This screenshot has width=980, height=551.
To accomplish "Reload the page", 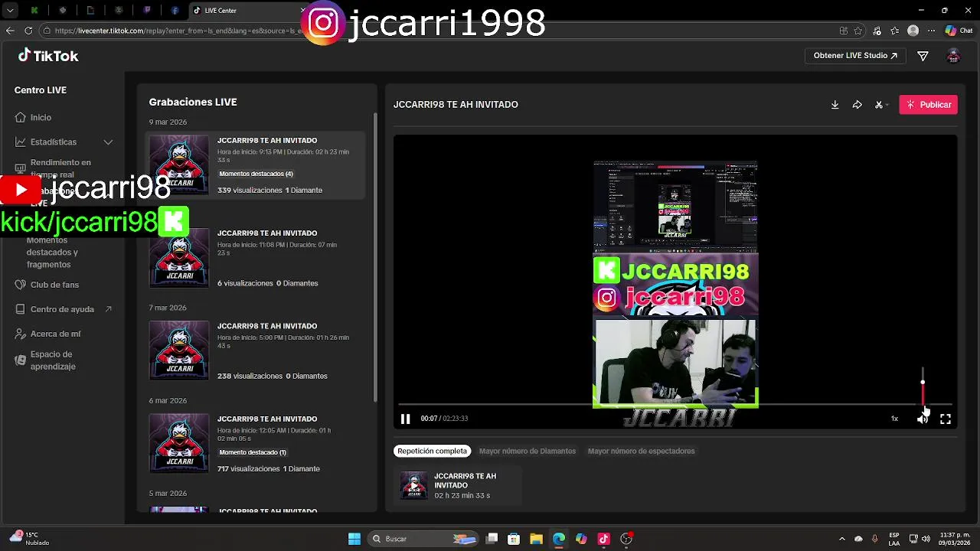I will tap(28, 31).
